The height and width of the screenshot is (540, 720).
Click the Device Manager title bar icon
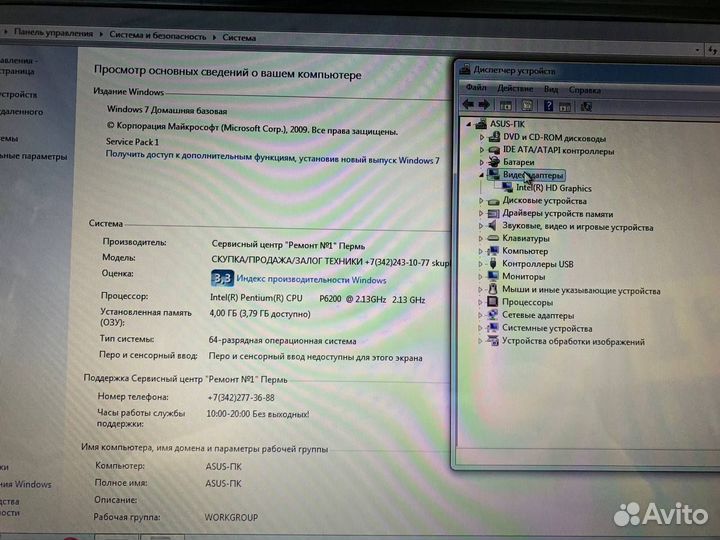[x=465, y=70]
